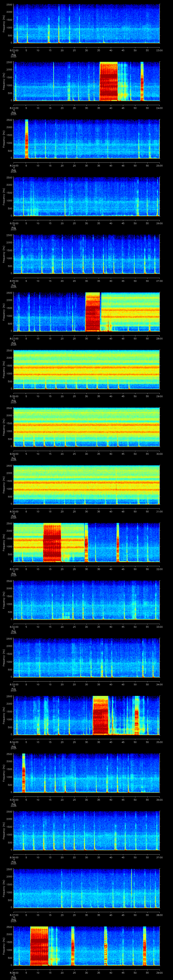The height and width of the screenshot is (980, 173).
Task: Click the 1000 frequency tick of the 8:29 panel
Action: point(9,431)
